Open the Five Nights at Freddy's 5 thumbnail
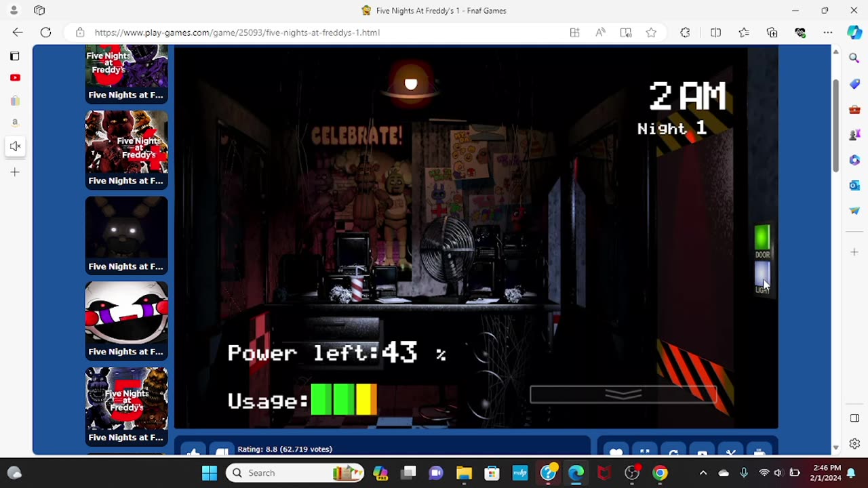This screenshot has width=868, height=488. 127,406
